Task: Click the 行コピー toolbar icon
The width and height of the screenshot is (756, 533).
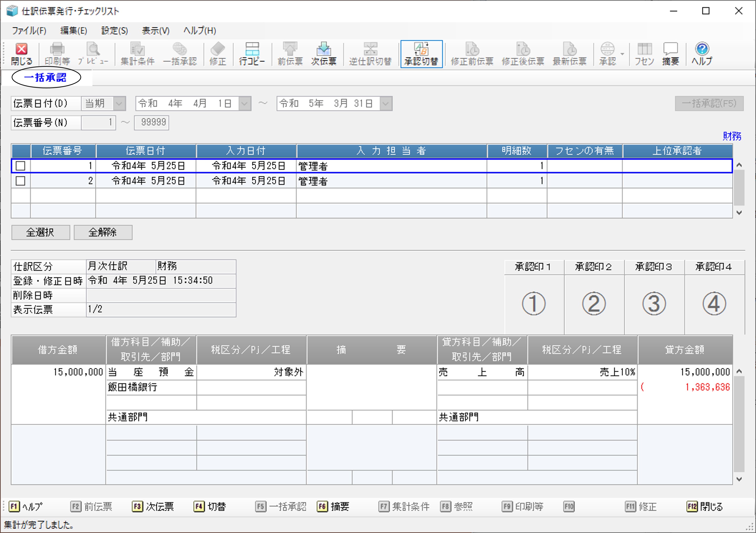Action: click(252, 54)
